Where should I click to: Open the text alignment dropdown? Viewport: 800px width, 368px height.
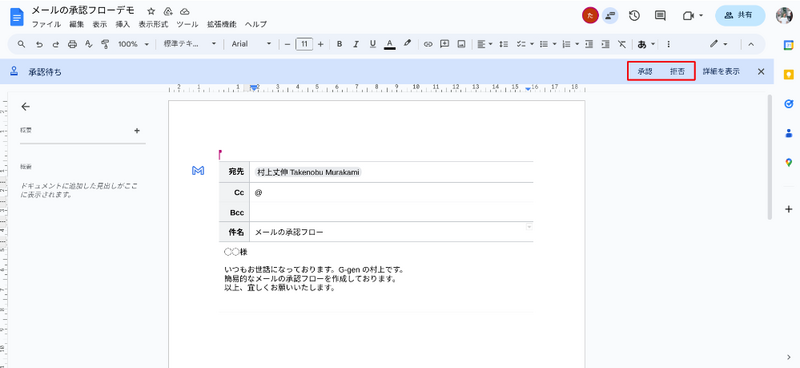coord(485,44)
